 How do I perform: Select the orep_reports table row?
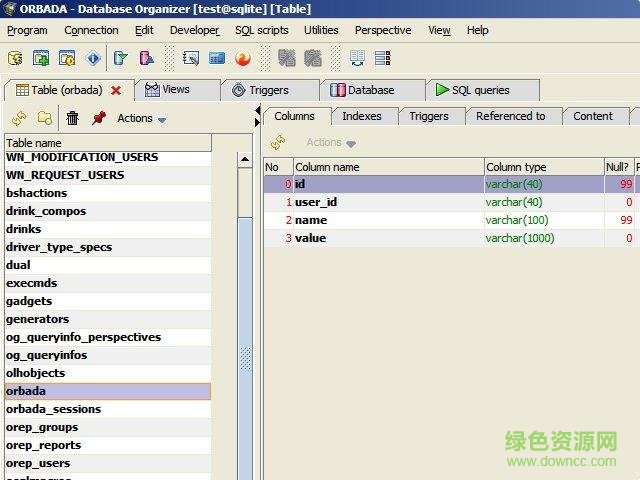tap(108, 445)
